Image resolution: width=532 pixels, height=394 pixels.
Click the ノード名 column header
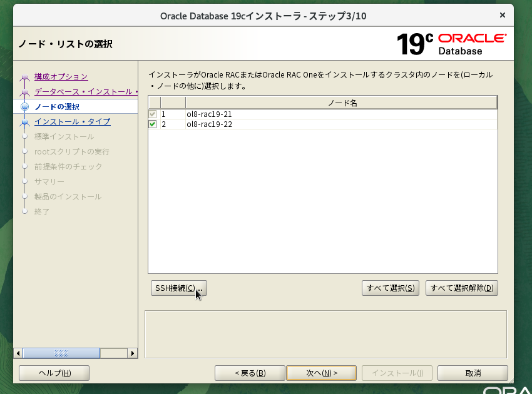tap(341, 103)
